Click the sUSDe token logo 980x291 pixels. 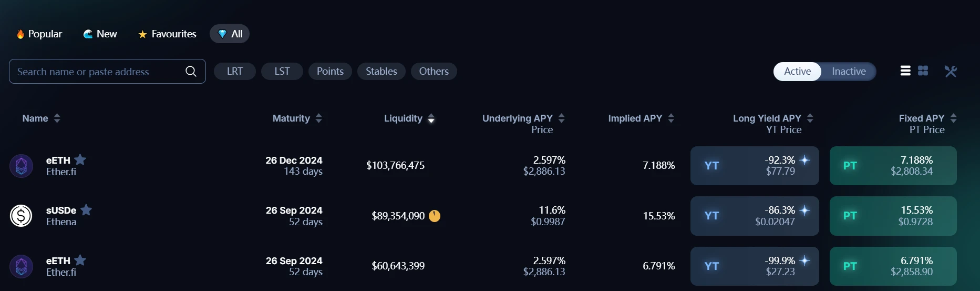tap(21, 216)
